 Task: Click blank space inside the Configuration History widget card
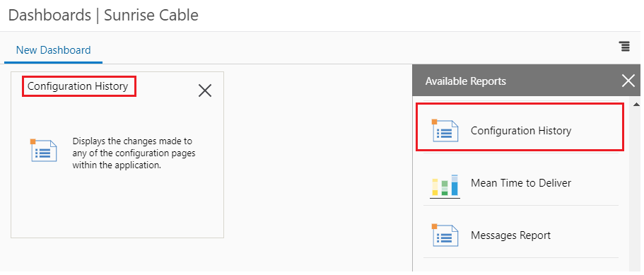(117, 205)
